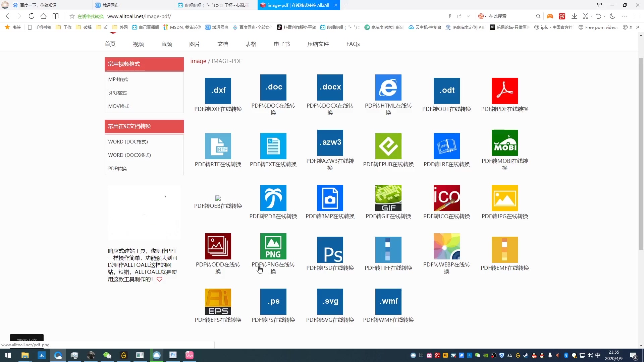Open File Explorer from the taskbar
Image resolution: width=644 pixels, height=362 pixels.
pos(25,355)
